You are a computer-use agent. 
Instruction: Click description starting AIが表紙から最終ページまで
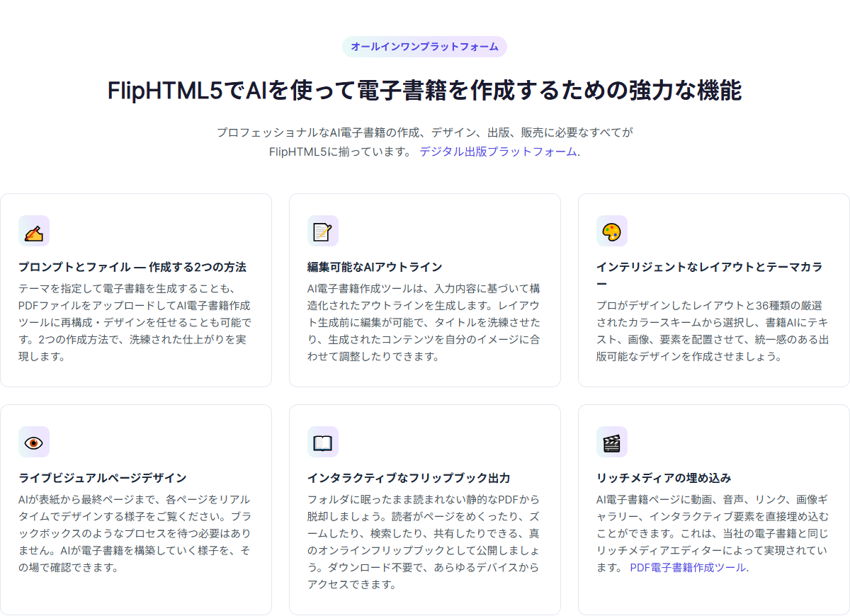(136, 533)
